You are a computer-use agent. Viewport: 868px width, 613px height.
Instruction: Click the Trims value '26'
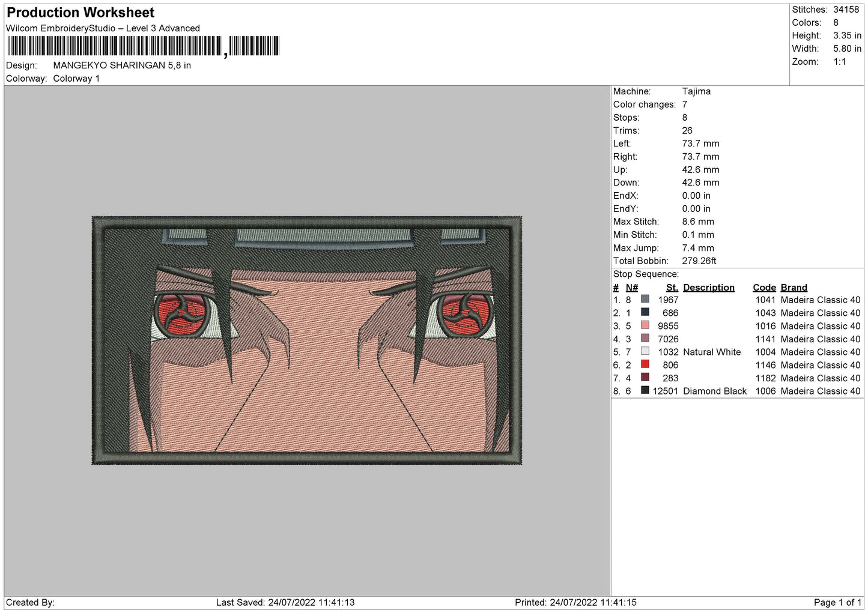tap(687, 131)
